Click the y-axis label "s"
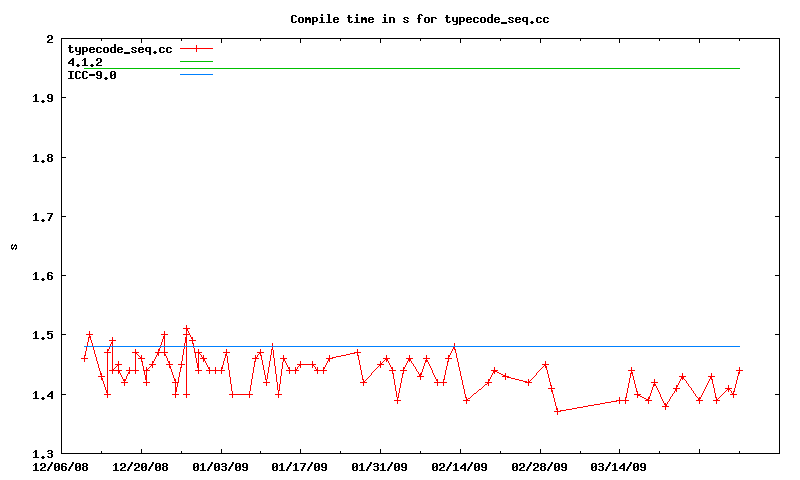Screen dimensions: 800x480 (13, 246)
